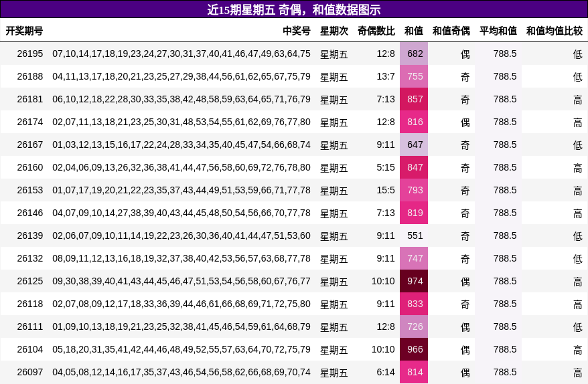Select issue number 26167

(30, 145)
